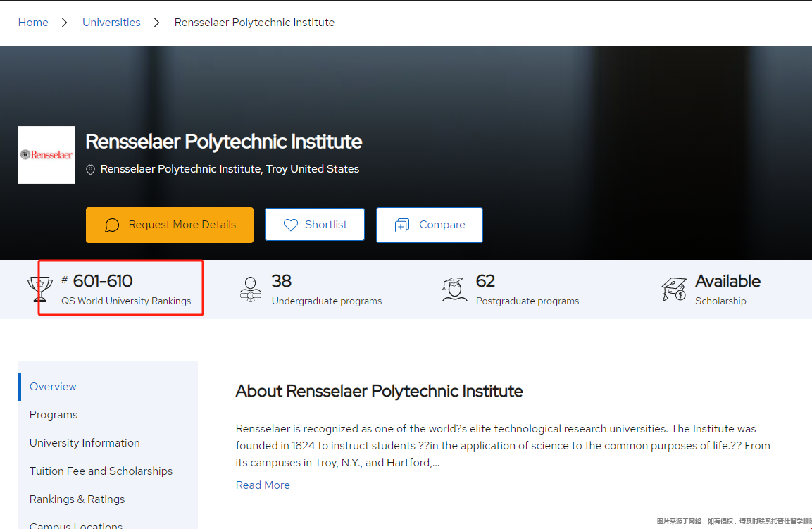This screenshot has height=529, width=812.
Task: Open the Universities breadcrumb link
Action: point(111,23)
